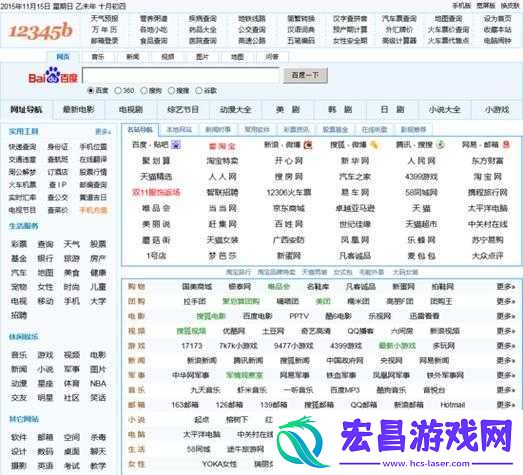Open the Hotmail link in 邮箱 row

[453, 405]
